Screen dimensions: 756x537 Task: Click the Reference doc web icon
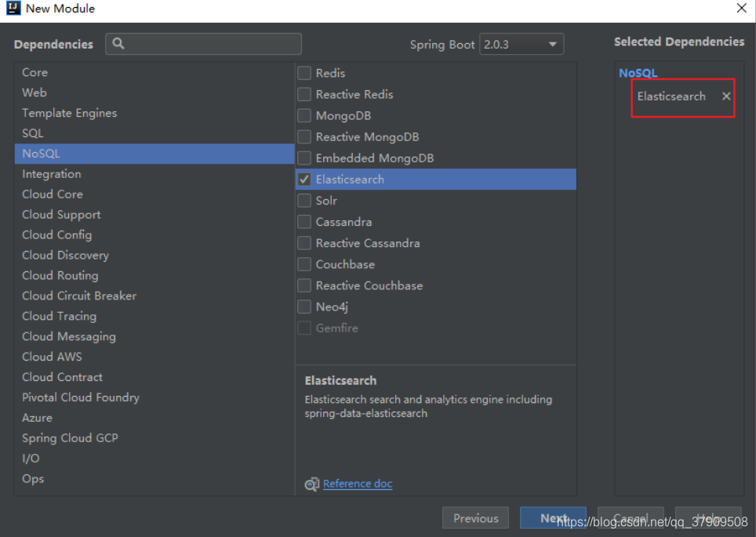(x=312, y=484)
